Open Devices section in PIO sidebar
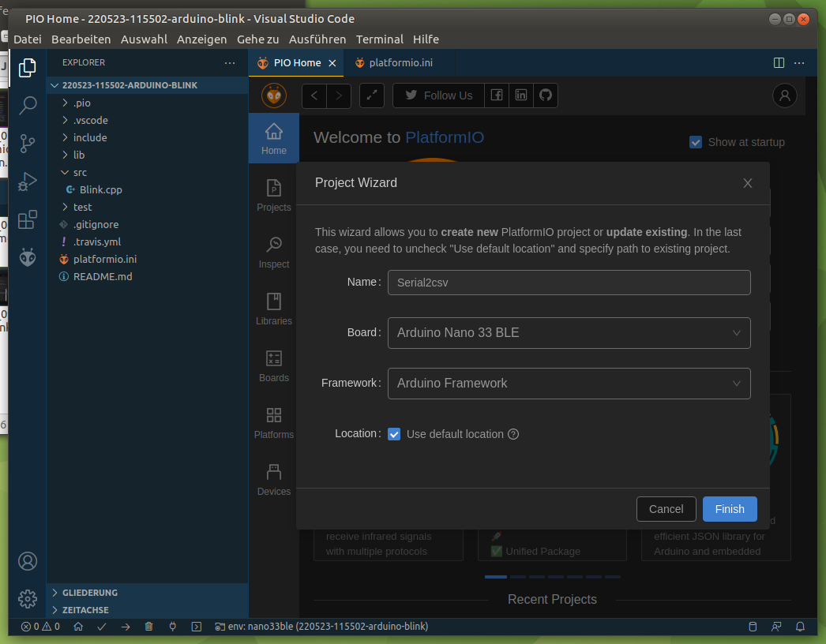 pyautogui.click(x=274, y=480)
